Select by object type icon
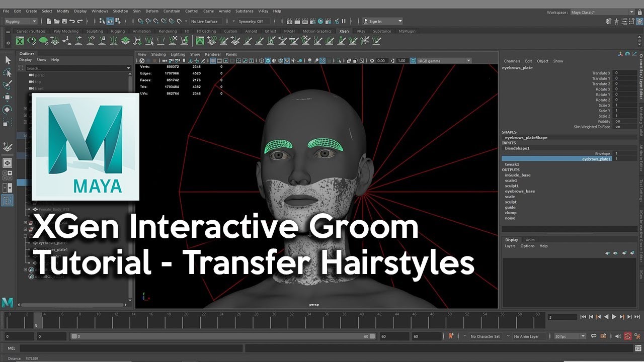 pos(110,21)
